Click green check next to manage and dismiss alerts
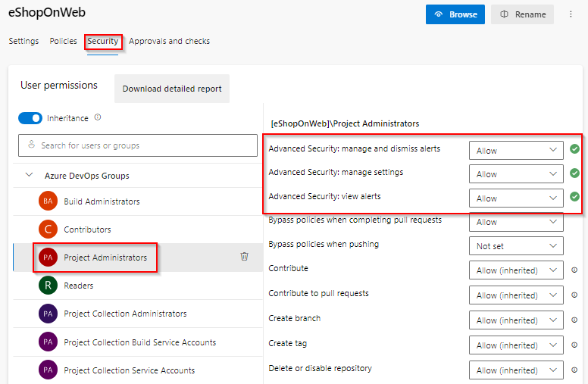The image size is (588, 384). tap(574, 149)
